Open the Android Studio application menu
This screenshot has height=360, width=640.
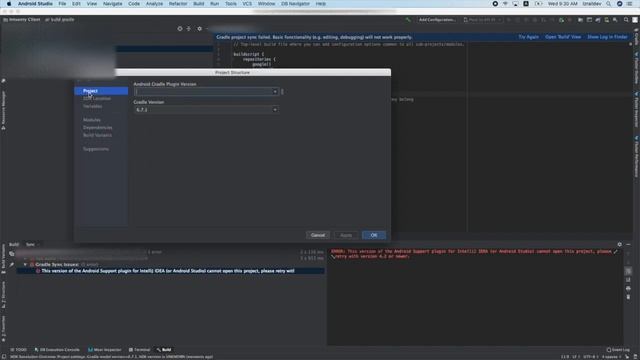(35, 4)
